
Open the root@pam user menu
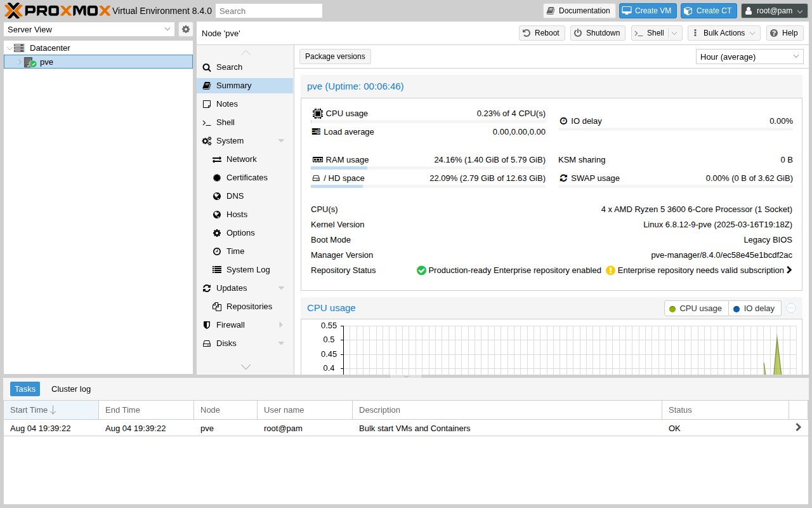point(775,11)
